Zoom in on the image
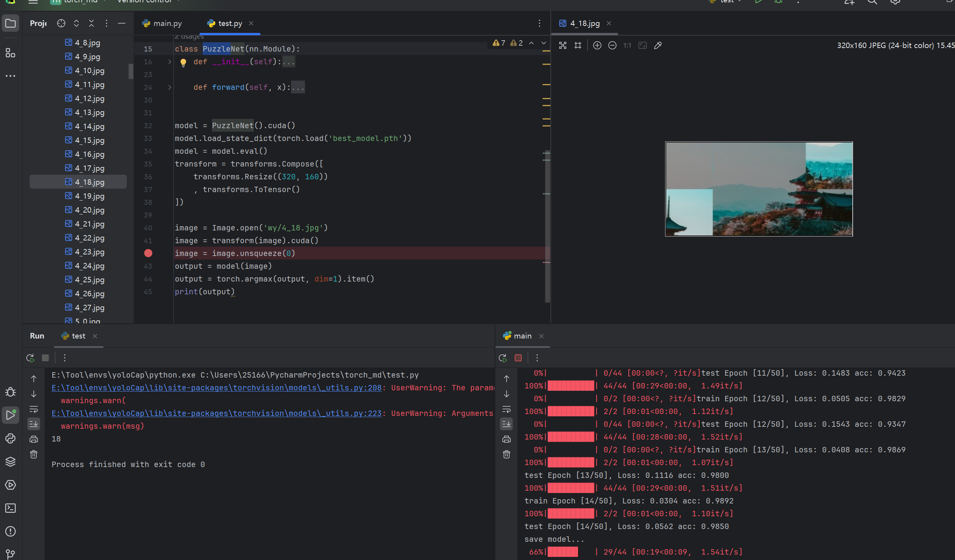 click(x=597, y=45)
